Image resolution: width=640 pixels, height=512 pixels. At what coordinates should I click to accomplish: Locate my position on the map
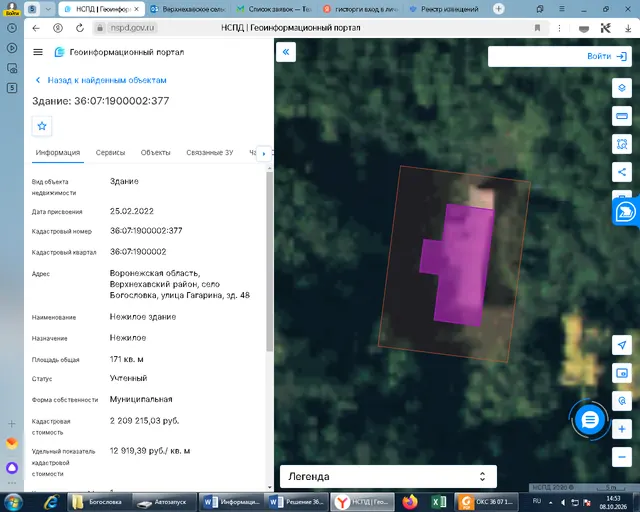(x=622, y=345)
